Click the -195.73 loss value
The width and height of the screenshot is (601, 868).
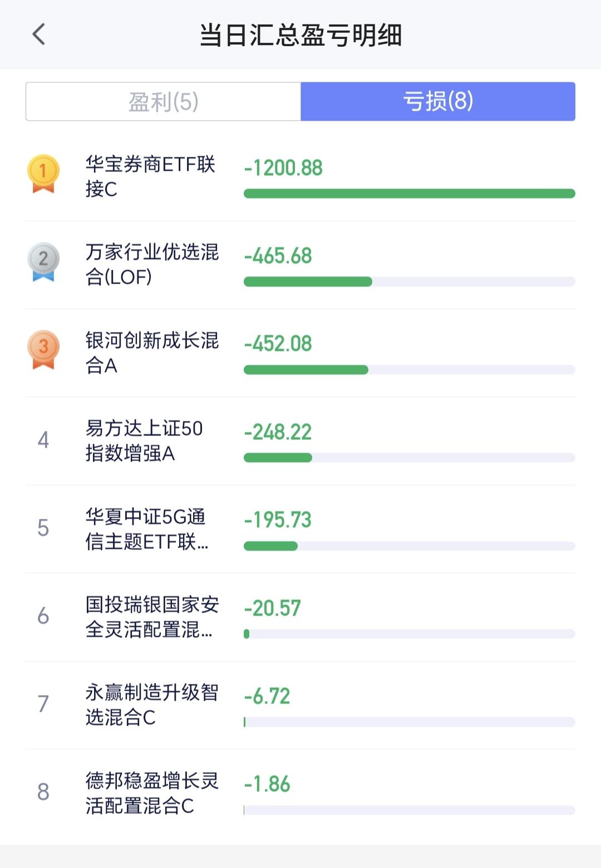(278, 520)
